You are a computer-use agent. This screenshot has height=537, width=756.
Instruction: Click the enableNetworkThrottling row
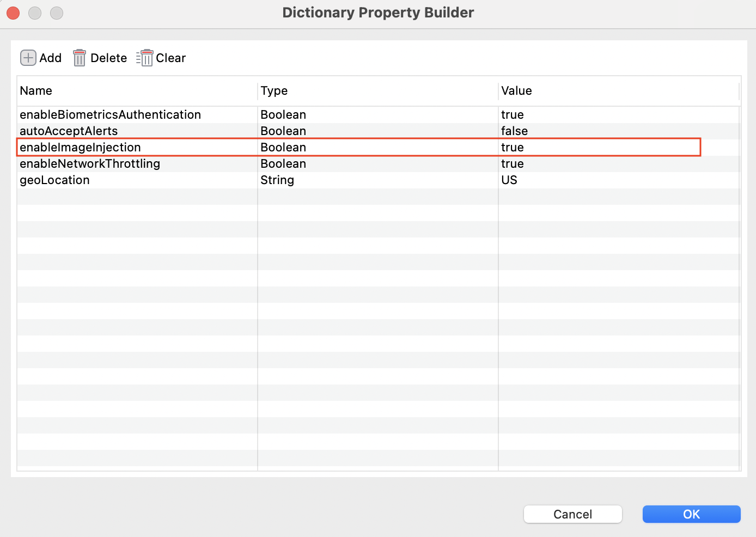pos(90,163)
